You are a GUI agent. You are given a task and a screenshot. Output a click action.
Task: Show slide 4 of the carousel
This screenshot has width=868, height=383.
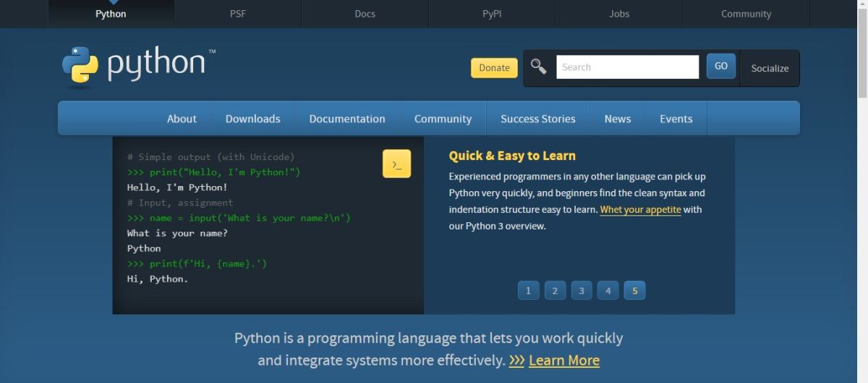pyautogui.click(x=608, y=290)
